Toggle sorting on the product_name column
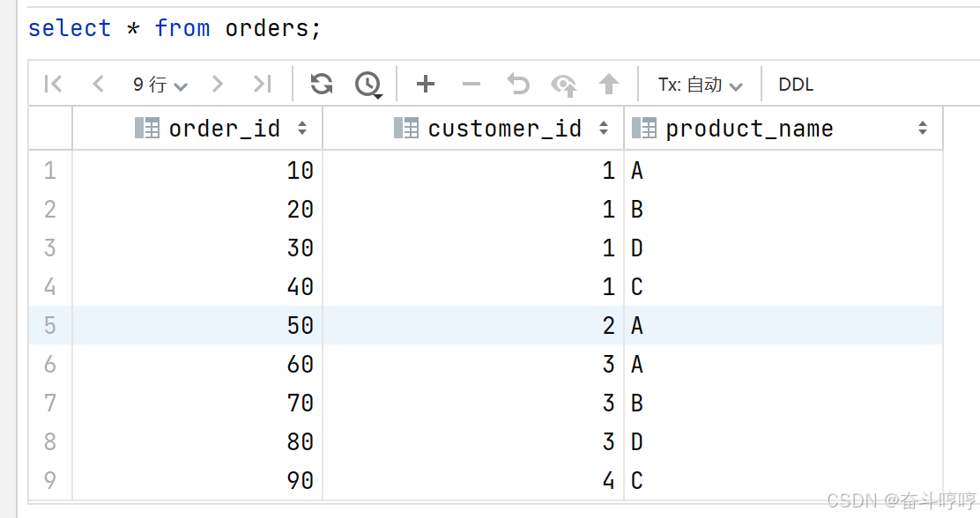This screenshot has height=518, width=980. click(x=923, y=128)
